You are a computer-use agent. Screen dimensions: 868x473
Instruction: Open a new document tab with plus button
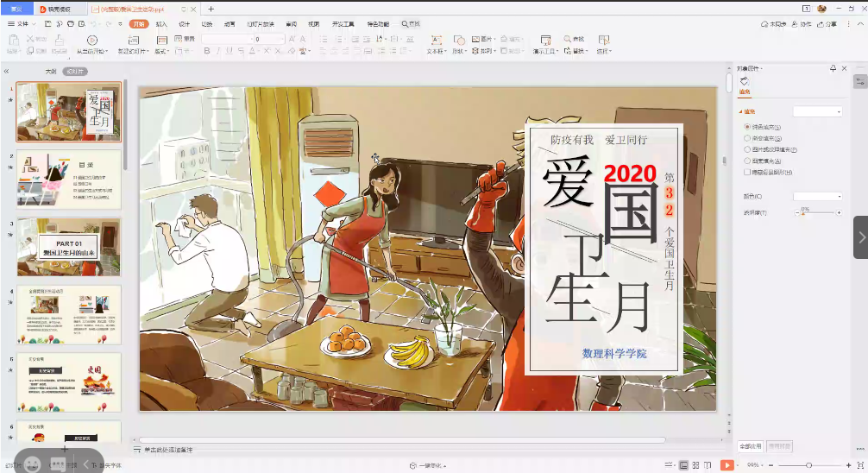pyautogui.click(x=211, y=9)
